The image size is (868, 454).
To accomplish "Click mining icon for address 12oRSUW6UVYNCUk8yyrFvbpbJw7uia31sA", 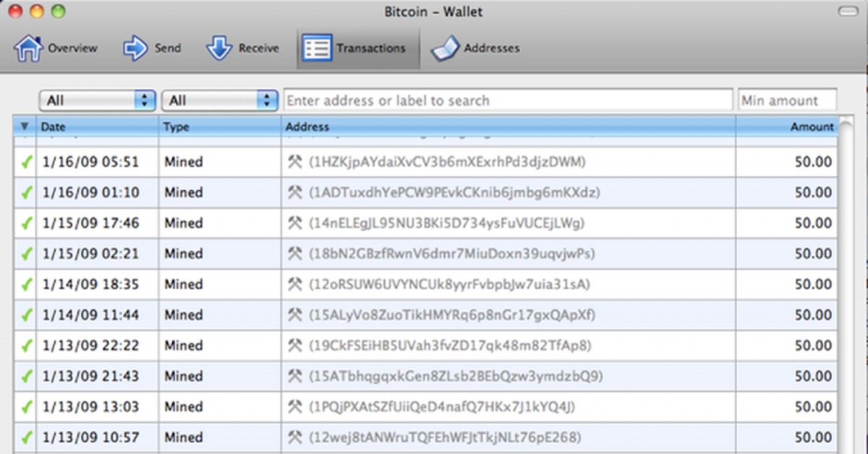I will pos(294,284).
